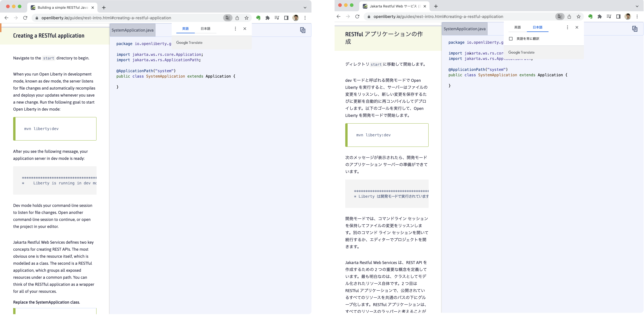Copy code icon in left window code panel
The width and height of the screenshot is (644, 315).
(x=303, y=30)
